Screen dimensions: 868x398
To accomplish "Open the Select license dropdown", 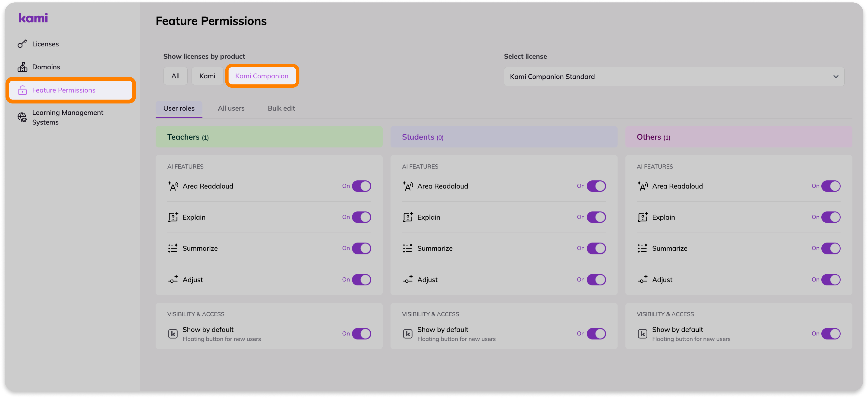I will [674, 77].
